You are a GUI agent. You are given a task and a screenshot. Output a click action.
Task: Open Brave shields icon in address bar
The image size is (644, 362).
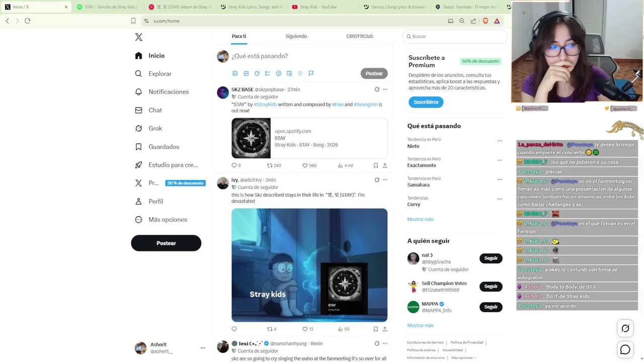coord(486,21)
